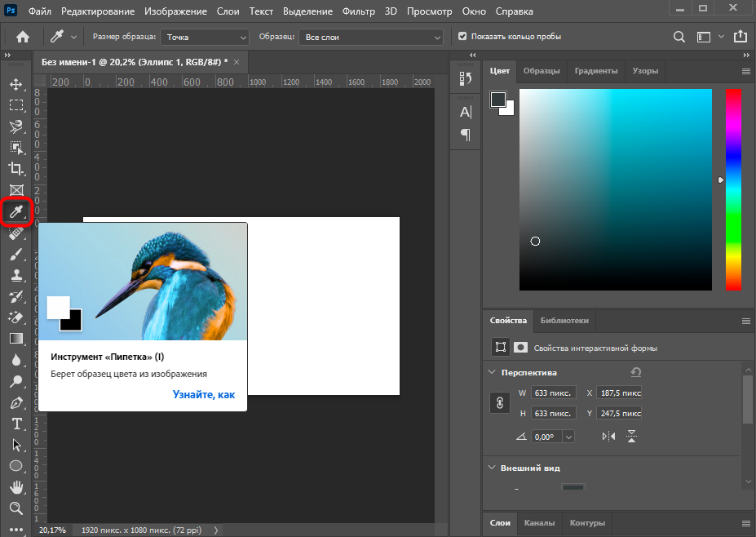
Task: Select the Hand tool
Action: [x=15, y=487]
